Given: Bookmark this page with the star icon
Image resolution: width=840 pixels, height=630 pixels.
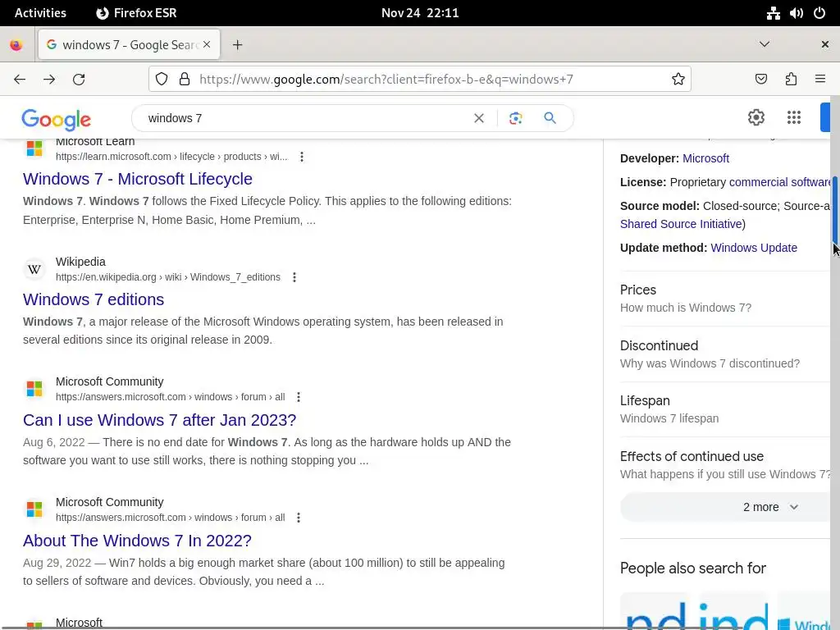Looking at the screenshot, I should tap(678, 80).
